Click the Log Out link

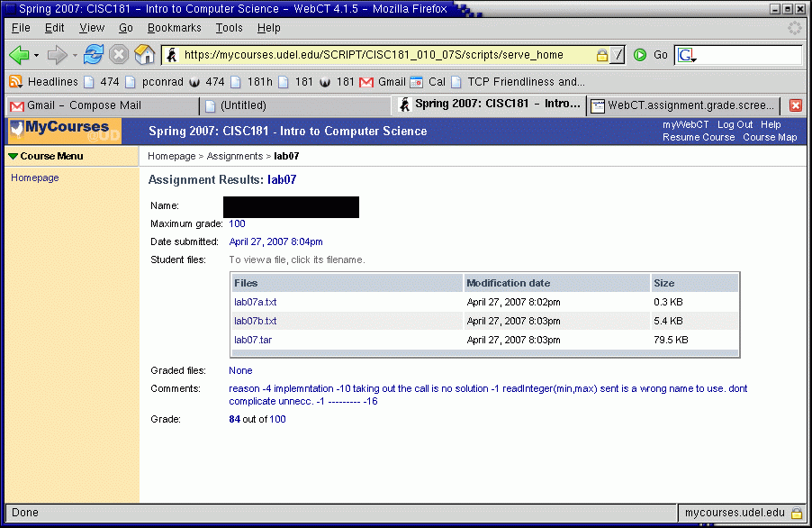click(x=735, y=124)
